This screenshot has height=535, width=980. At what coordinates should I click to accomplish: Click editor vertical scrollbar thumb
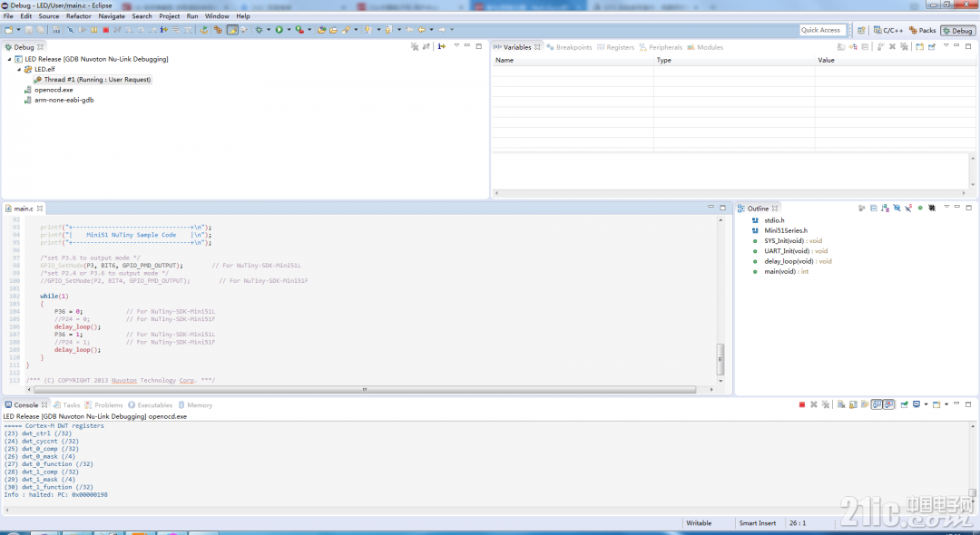point(720,359)
